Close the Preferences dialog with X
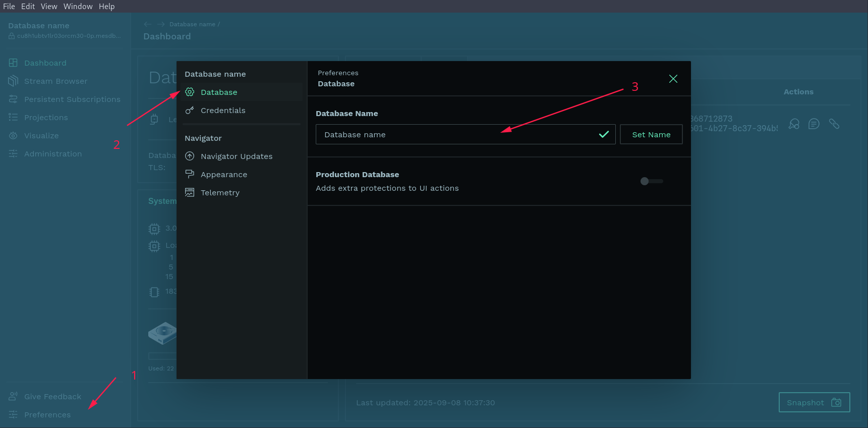This screenshot has height=428, width=868. (x=673, y=79)
